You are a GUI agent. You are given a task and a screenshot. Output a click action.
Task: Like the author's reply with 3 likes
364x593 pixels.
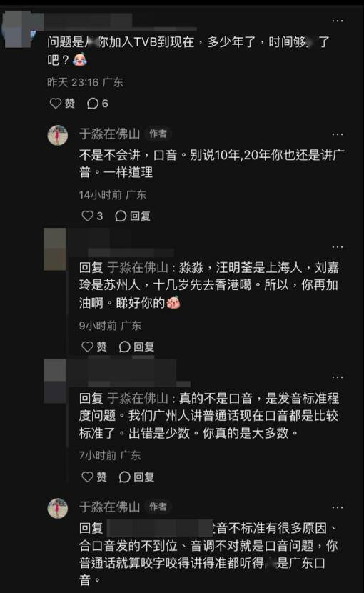92,216
